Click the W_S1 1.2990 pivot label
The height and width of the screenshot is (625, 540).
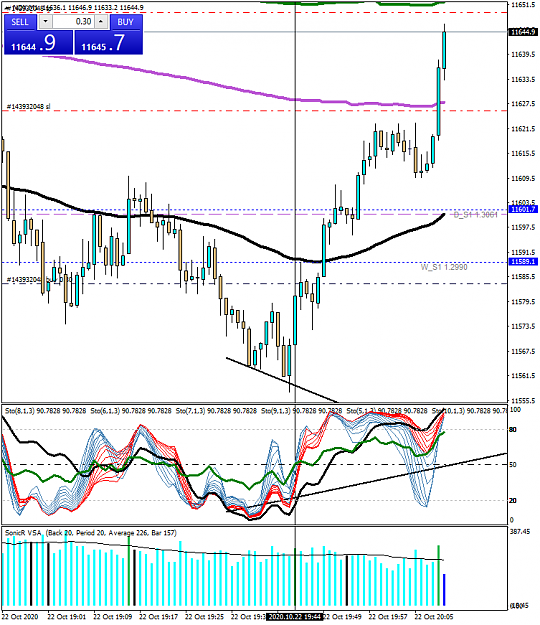(444, 267)
